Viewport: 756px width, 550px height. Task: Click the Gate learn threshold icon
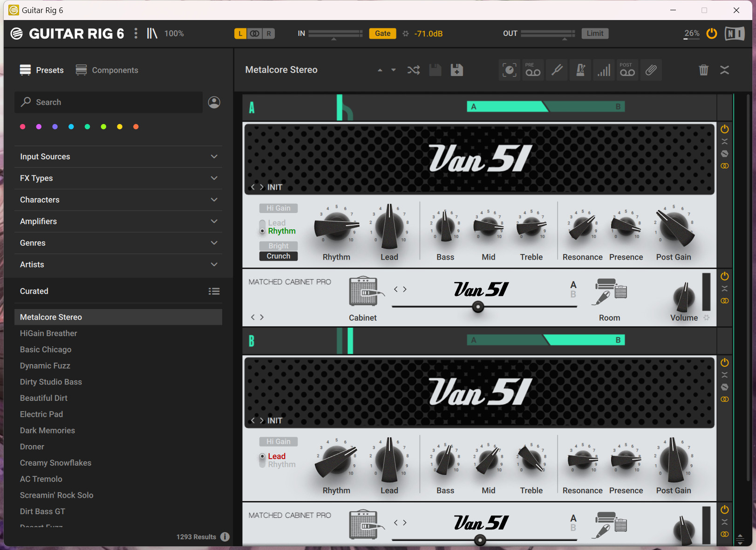405,34
